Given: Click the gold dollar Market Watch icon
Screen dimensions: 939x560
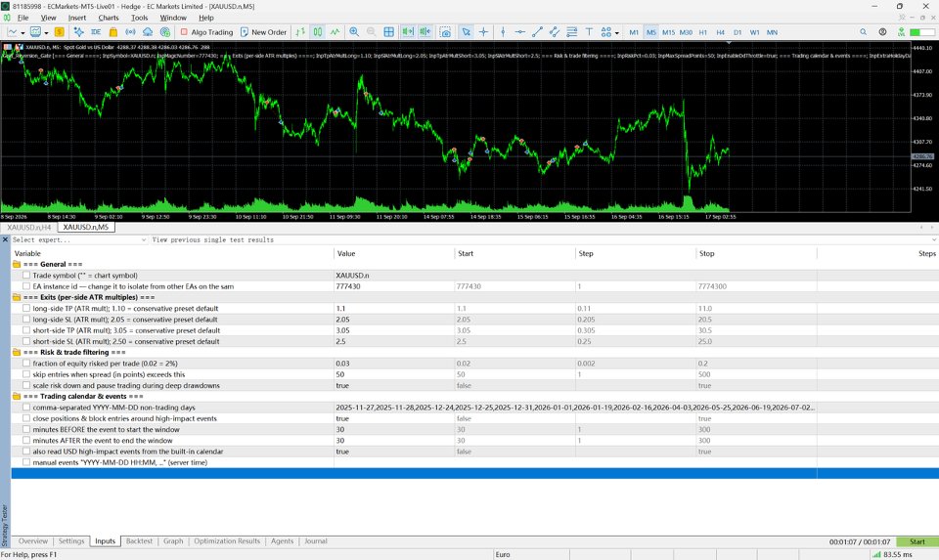Looking at the screenshot, I should (x=59, y=32).
